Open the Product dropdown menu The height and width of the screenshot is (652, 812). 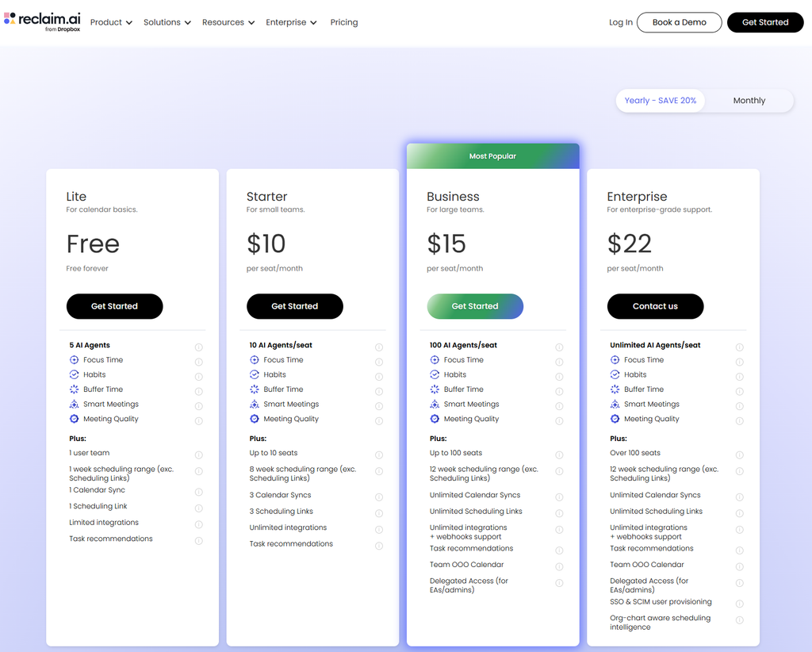(111, 22)
